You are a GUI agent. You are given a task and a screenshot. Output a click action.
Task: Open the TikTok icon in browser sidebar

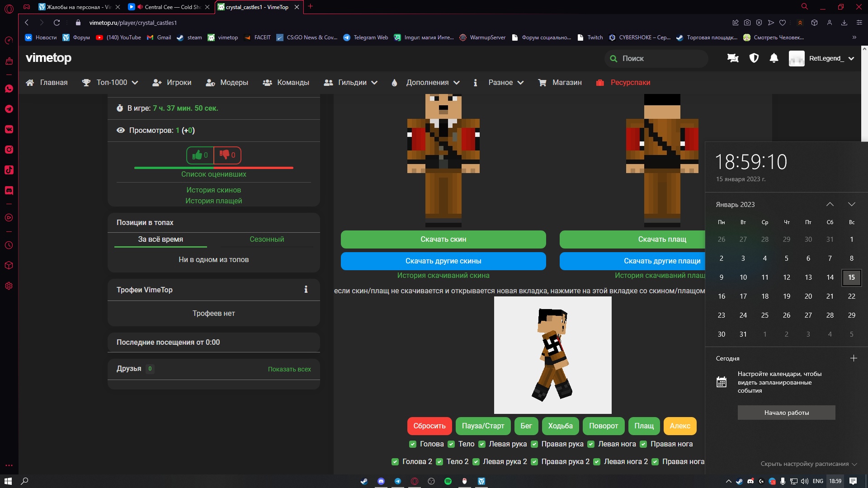9,170
